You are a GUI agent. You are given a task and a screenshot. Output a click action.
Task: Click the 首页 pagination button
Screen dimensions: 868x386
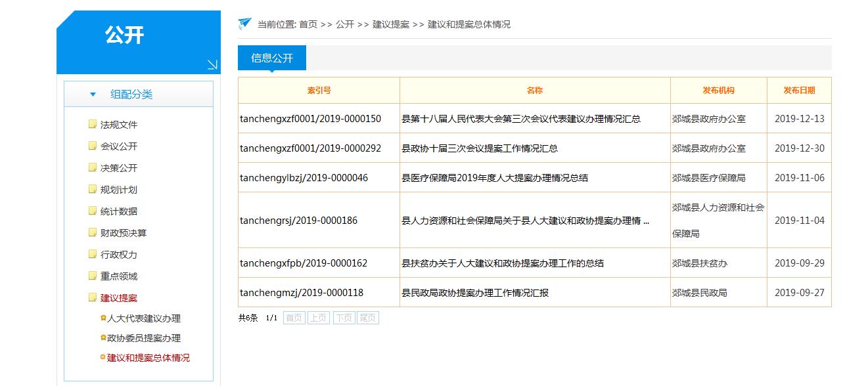[294, 318]
